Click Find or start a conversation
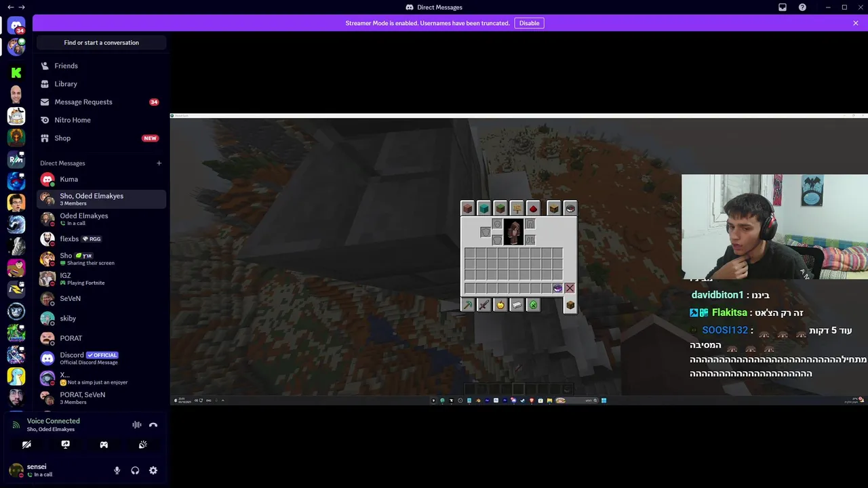The image size is (868, 488). (x=102, y=43)
